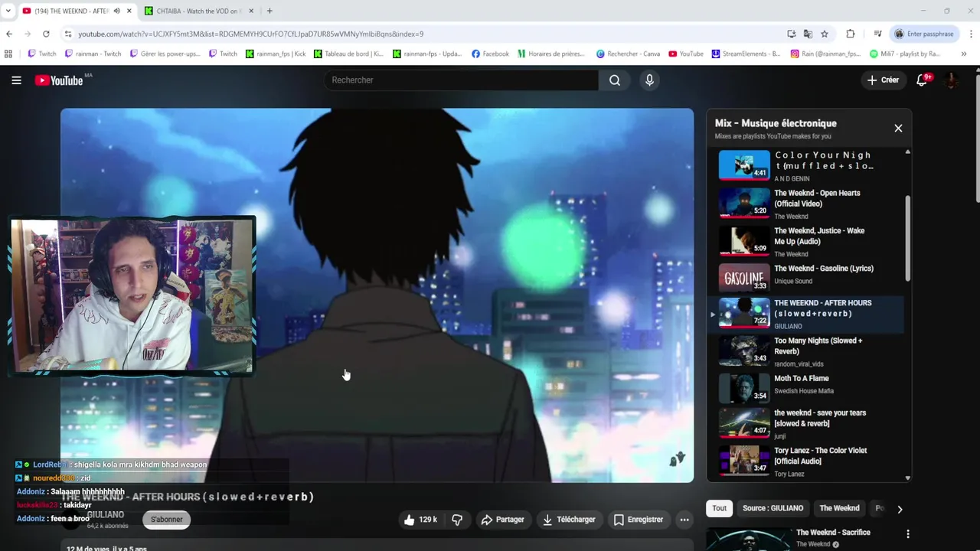This screenshot has height=551, width=980.
Task: Toggle the animated avatar icon on video
Action: tap(677, 459)
